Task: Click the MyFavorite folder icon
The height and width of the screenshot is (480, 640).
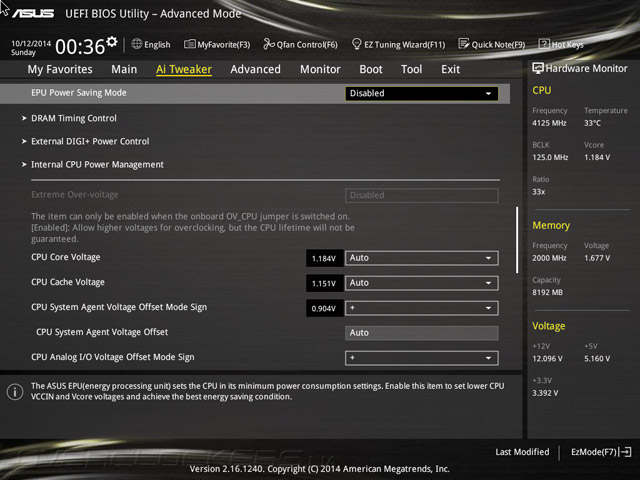Action: pyautogui.click(x=189, y=44)
